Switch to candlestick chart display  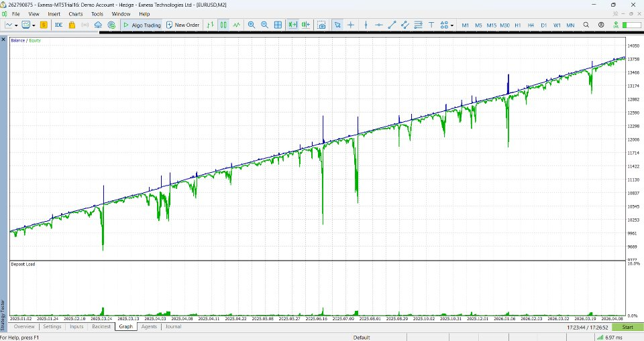[223, 25]
